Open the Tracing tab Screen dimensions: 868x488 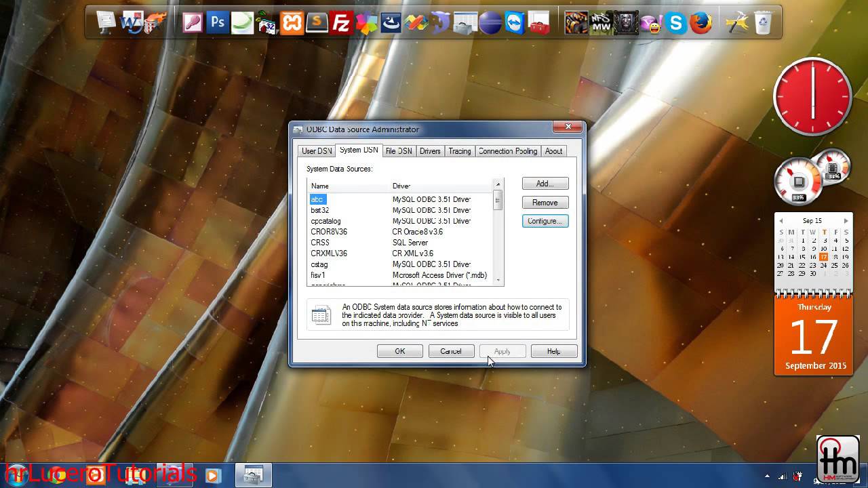tap(459, 151)
